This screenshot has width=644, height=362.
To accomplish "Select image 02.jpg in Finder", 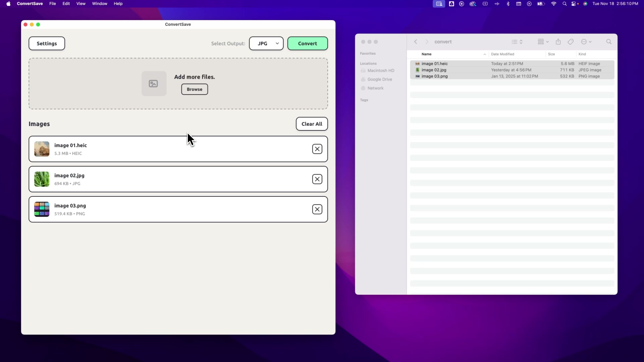I will pyautogui.click(x=512, y=70).
